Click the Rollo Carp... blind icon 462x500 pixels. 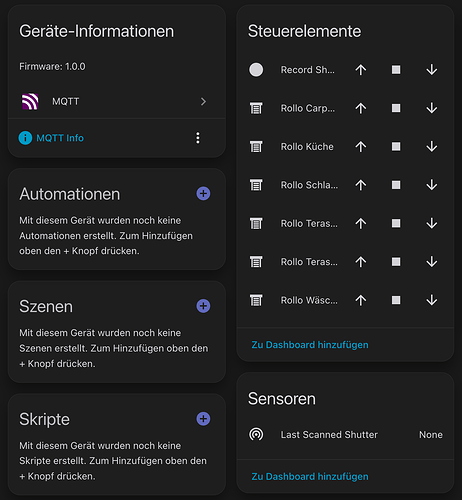point(256,108)
